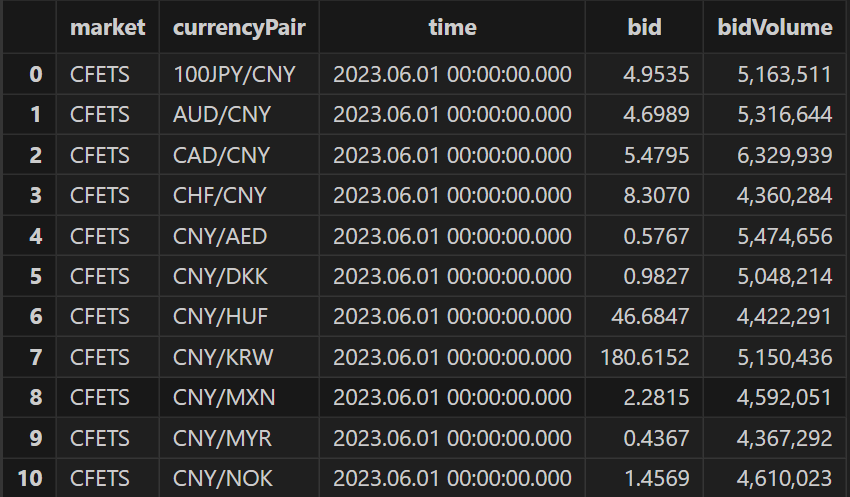This screenshot has width=850, height=497.
Task: Click the CNY/MXN cell
Action: coord(224,398)
